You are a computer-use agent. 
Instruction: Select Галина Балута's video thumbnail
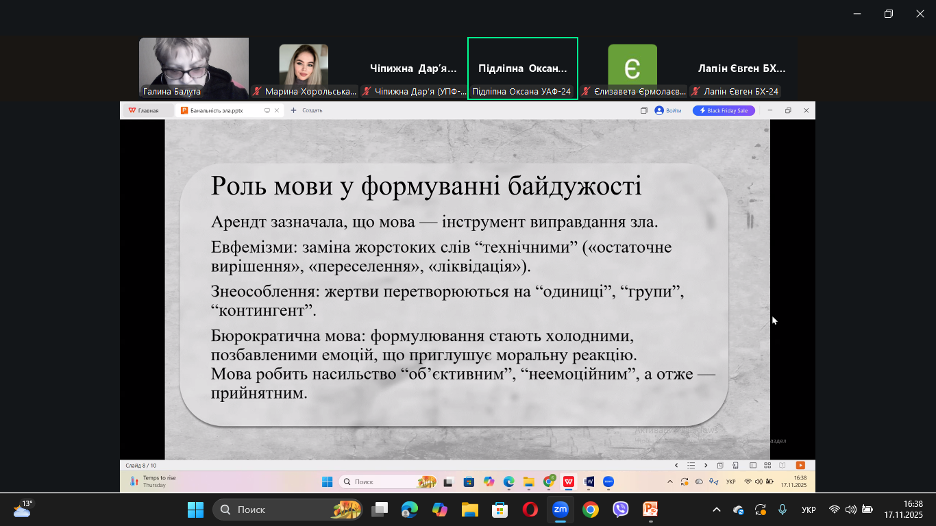coord(193,66)
